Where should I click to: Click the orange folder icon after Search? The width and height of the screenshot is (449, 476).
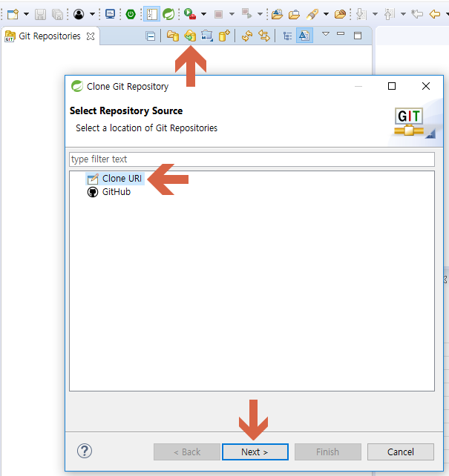pos(340,14)
